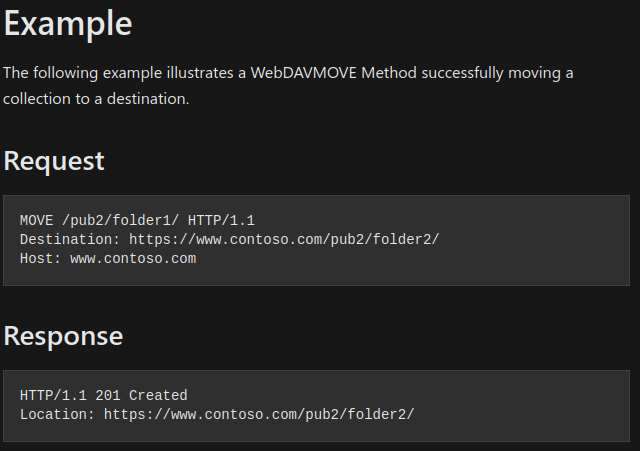Viewport: 640px width, 451px height.
Task: Click the Location header line in response
Action: click(217, 415)
